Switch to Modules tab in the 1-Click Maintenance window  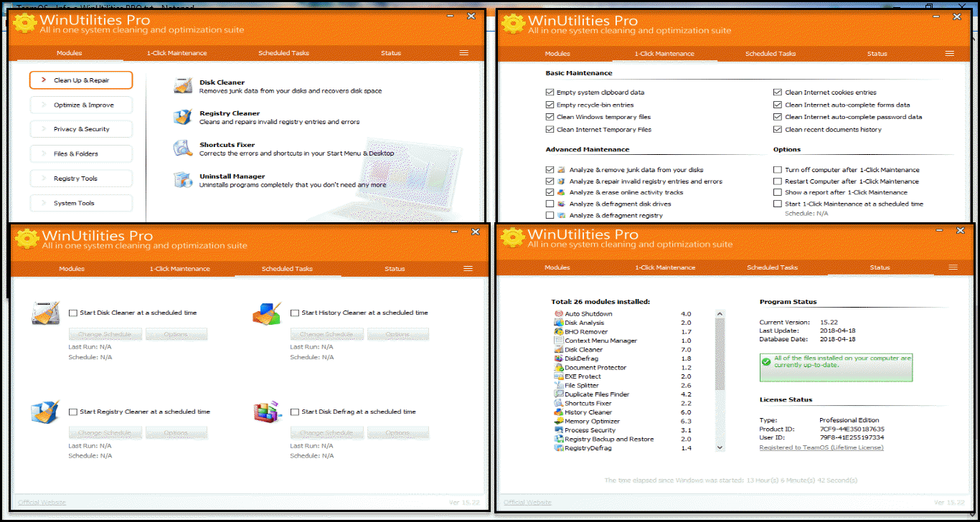(557, 54)
